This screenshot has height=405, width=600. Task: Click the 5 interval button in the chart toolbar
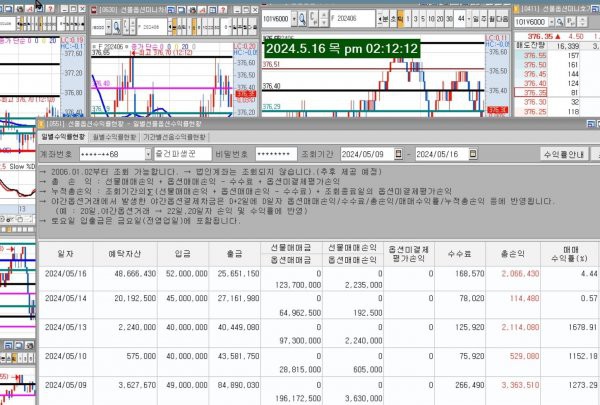[x=423, y=19]
